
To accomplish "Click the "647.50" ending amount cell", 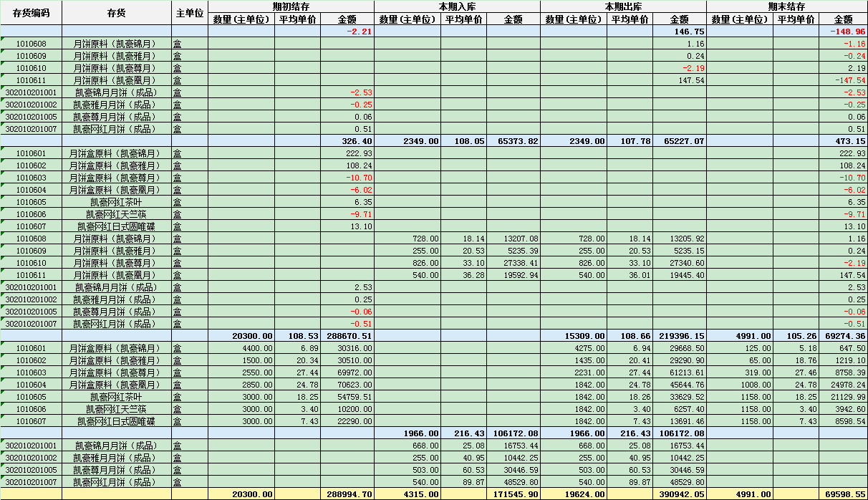I will (843, 348).
